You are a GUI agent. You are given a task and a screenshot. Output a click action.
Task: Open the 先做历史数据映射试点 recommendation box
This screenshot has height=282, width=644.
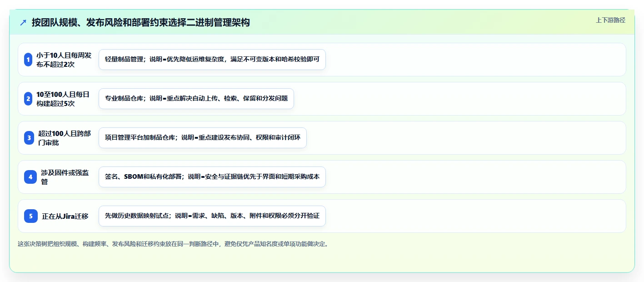coord(212,216)
